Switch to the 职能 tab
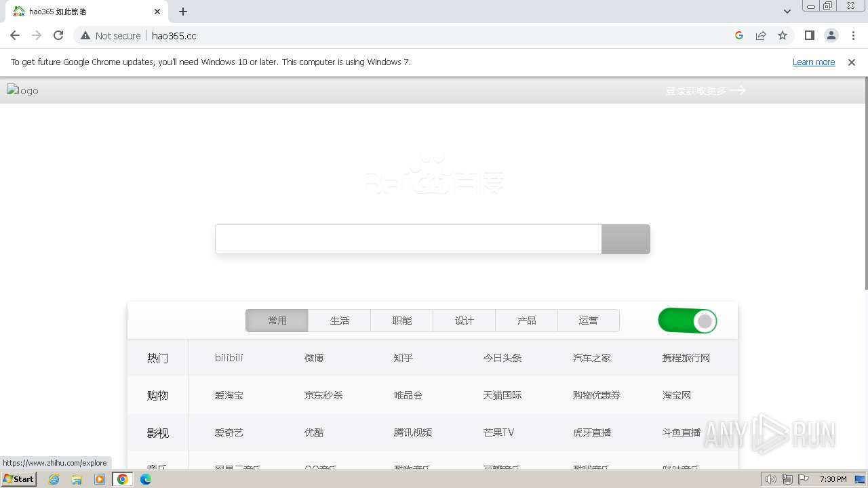This screenshot has width=868, height=488. 402,321
